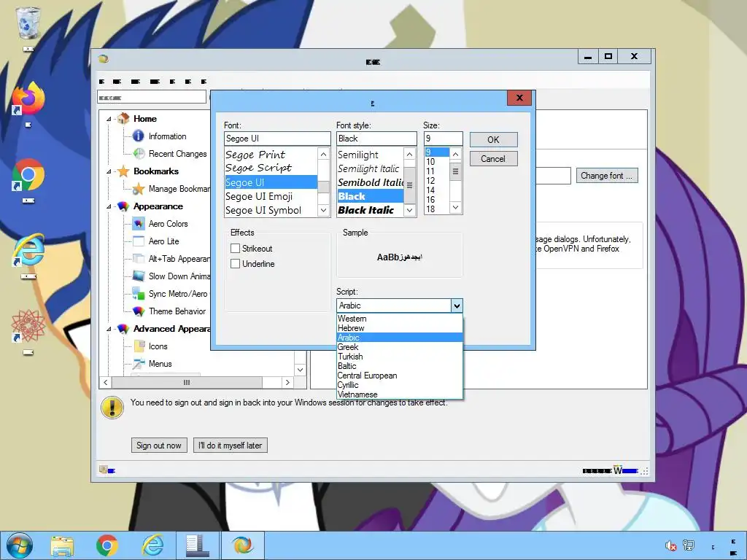Click the Size input field
This screenshot has width=747, height=560.
pyautogui.click(x=443, y=139)
